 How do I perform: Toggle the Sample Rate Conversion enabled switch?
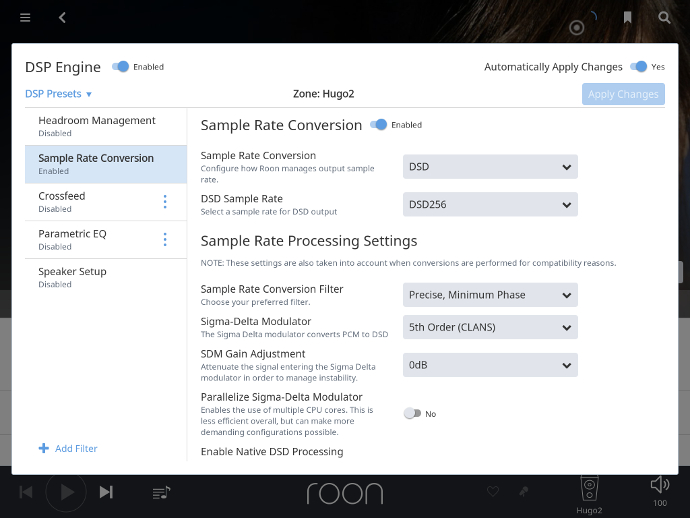[x=378, y=125]
